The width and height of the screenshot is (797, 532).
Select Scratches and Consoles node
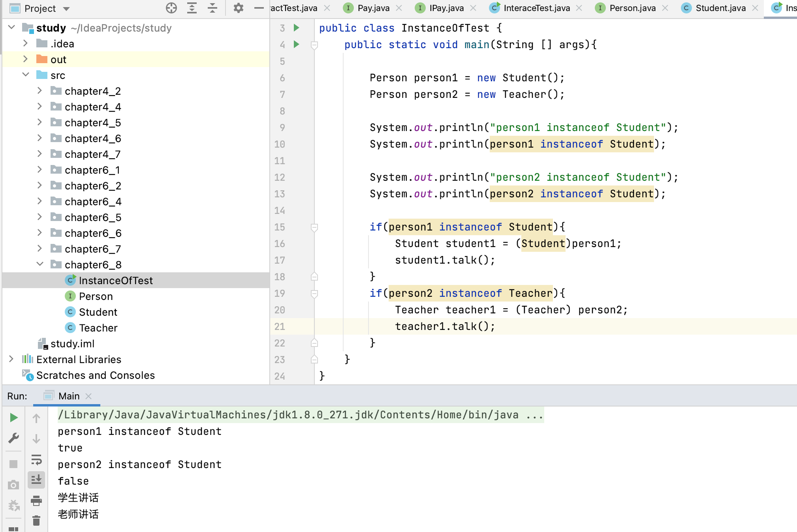click(136, 375)
